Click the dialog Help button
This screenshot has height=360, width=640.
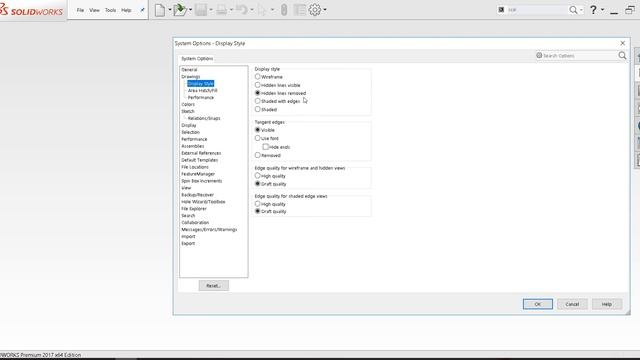(x=607, y=304)
